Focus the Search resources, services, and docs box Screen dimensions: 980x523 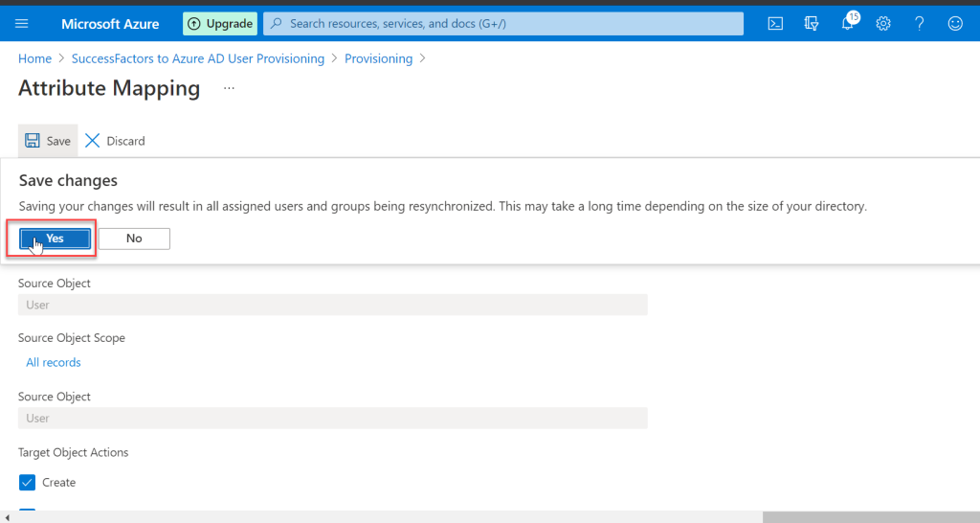click(503, 24)
